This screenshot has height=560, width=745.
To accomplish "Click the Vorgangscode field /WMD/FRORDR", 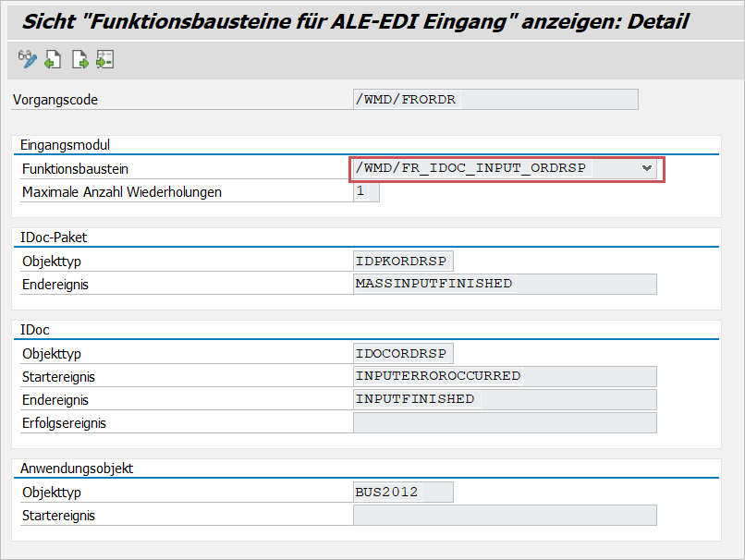I will (495, 100).
